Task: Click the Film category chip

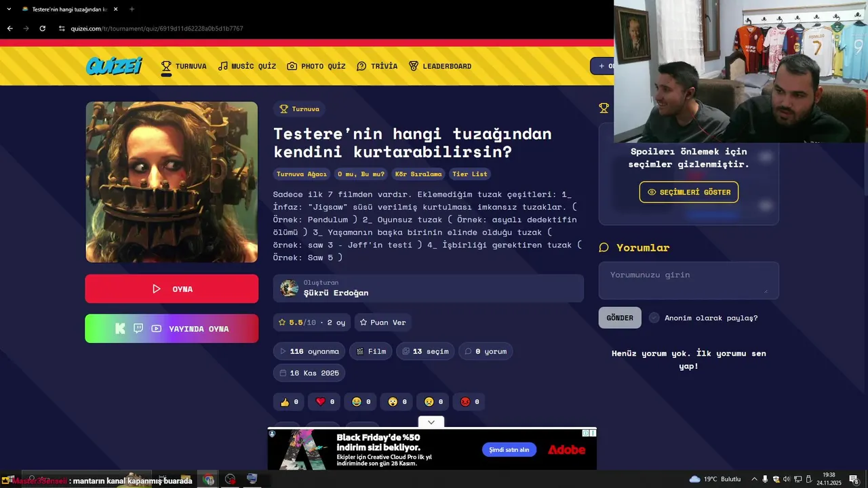Action: pos(371,351)
